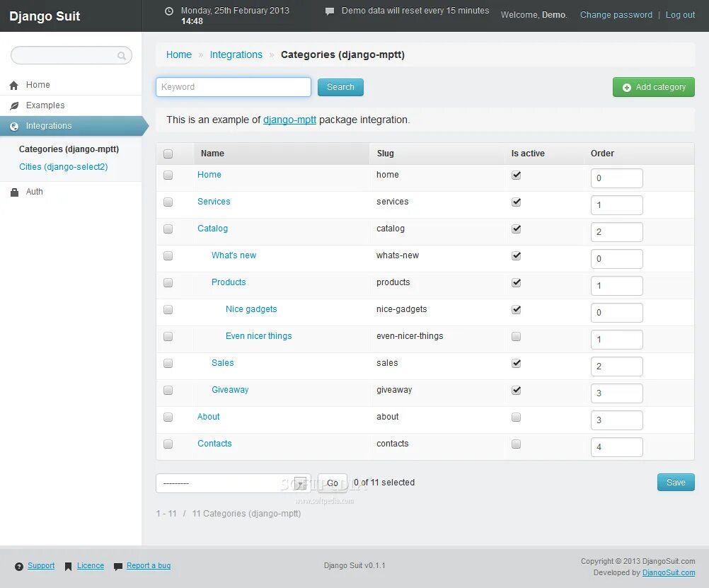Click the Django Suit logo title
This screenshot has height=588, width=709.
click(45, 16)
